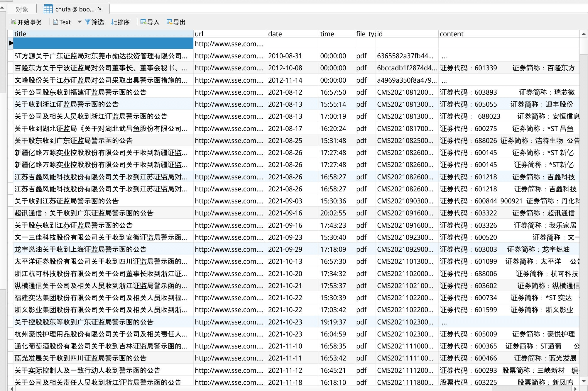588x391 pixels.
Task: Select the date cell 2021-08-12
Action: (x=293, y=92)
